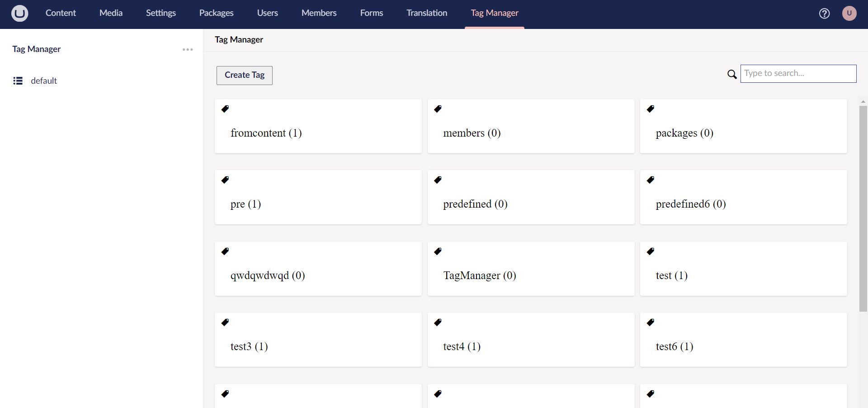Image resolution: width=868 pixels, height=408 pixels.
Task: Click tag icon on test (1) card
Action: pyautogui.click(x=651, y=251)
